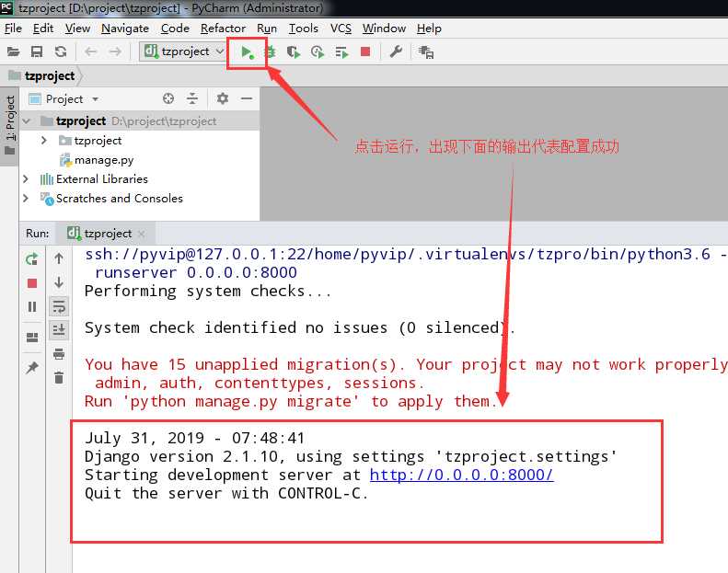Open the Navigate menu
The height and width of the screenshot is (573, 728).
tap(125, 29)
